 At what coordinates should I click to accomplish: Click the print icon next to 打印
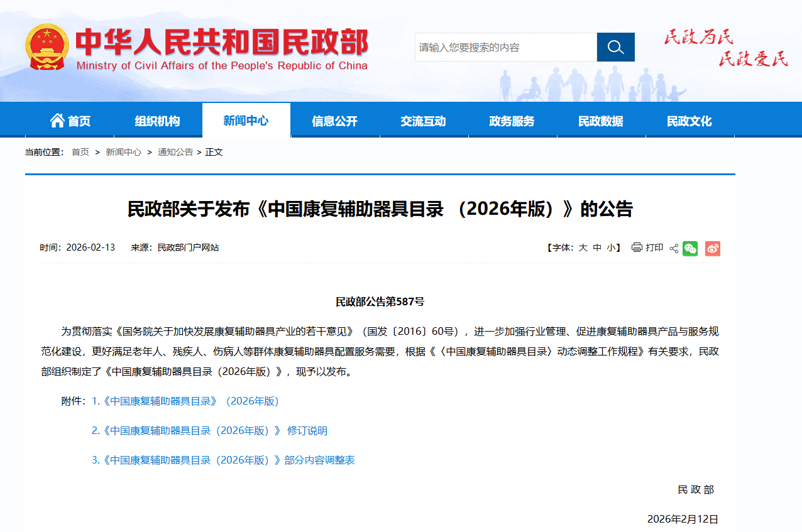tap(637, 247)
